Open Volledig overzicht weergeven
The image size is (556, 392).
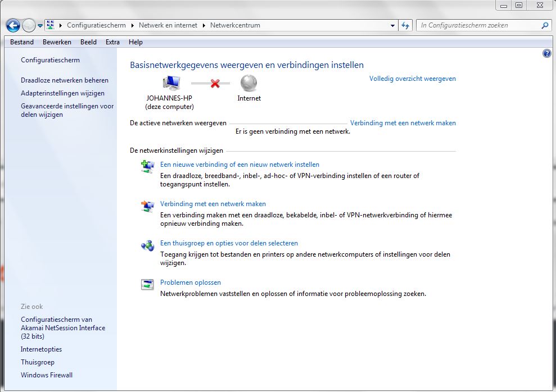pyautogui.click(x=413, y=79)
